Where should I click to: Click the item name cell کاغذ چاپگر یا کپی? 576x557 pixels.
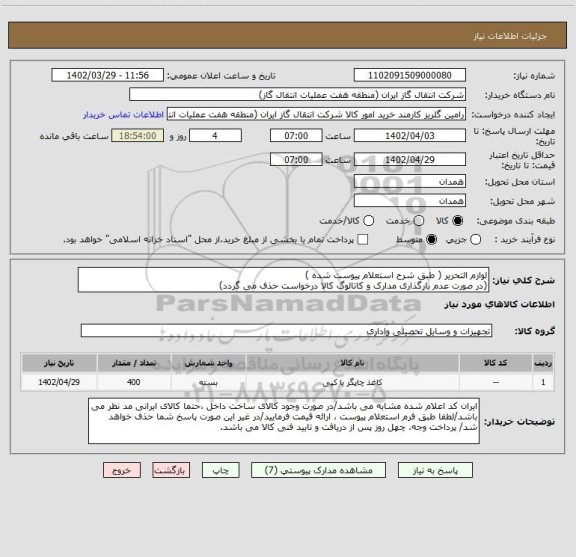[352, 382]
